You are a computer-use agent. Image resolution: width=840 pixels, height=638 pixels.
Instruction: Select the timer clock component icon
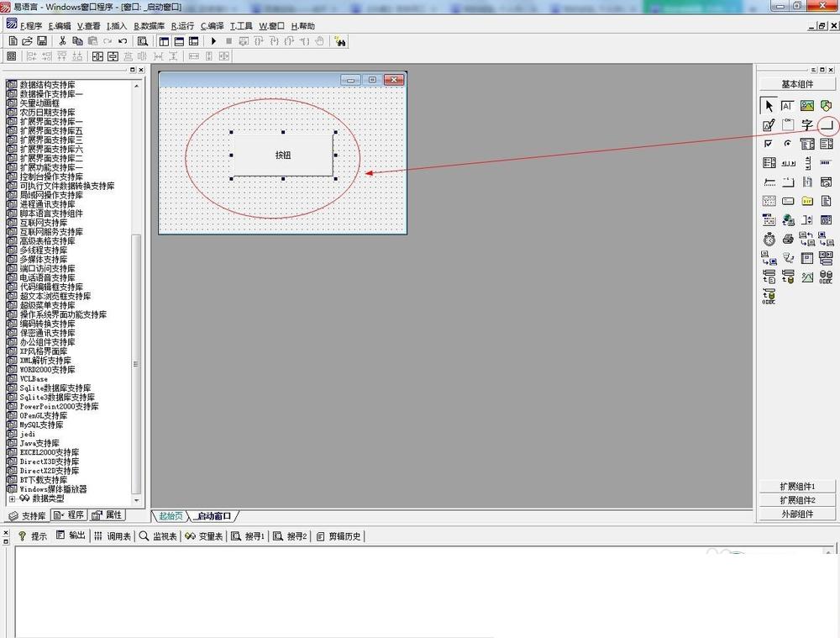click(769, 240)
